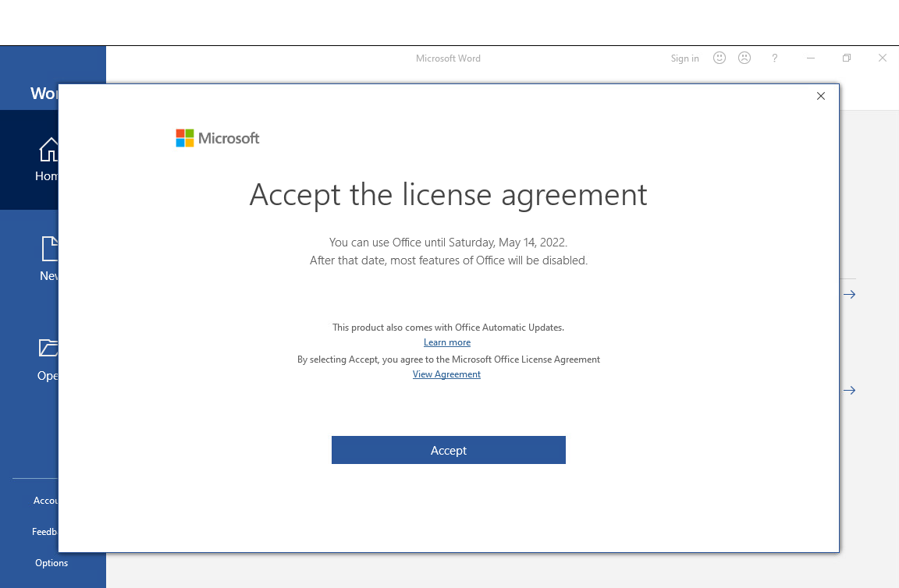
Task: Open the View Agreement link
Action: pos(446,374)
